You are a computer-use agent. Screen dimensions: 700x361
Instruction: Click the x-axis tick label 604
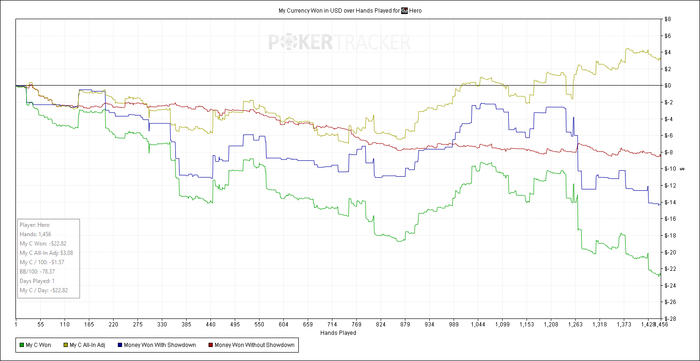[284, 325]
